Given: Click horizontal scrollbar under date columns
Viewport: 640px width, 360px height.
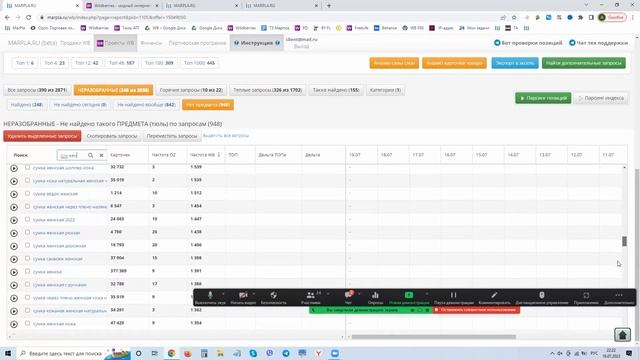Looking at the screenshot, I should pos(433,337).
